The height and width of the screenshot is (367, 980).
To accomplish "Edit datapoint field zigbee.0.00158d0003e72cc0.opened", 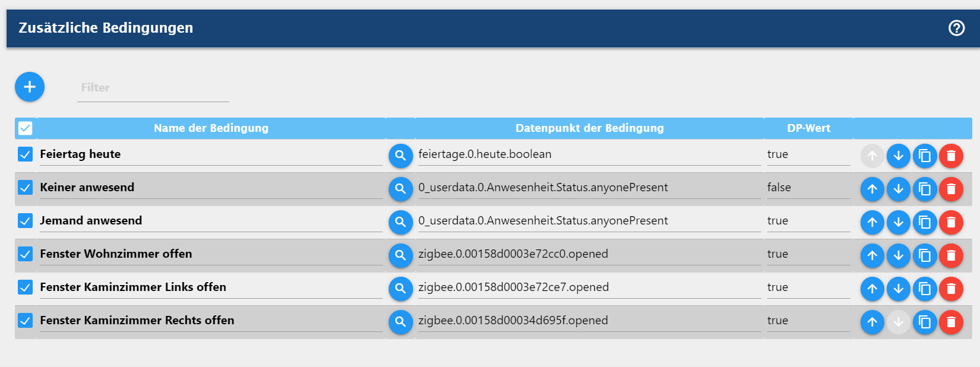I will click(x=588, y=254).
